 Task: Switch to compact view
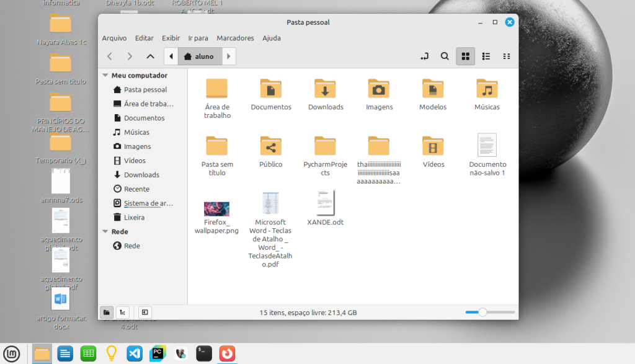pos(507,56)
